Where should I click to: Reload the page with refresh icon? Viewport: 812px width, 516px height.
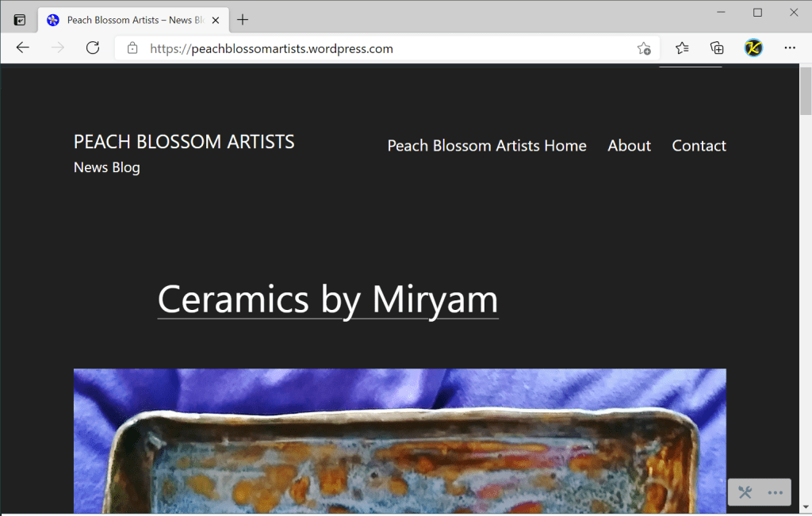pyautogui.click(x=93, y=48)
